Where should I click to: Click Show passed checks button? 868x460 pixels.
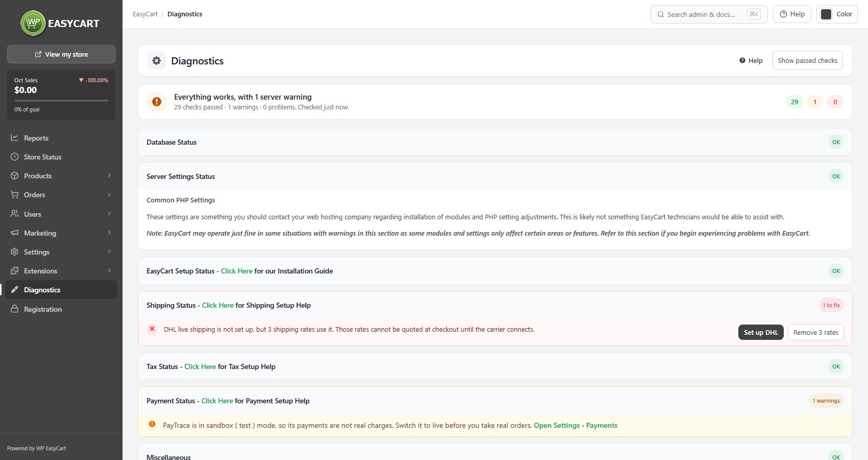pyautogui.click(x=808, y=60)
